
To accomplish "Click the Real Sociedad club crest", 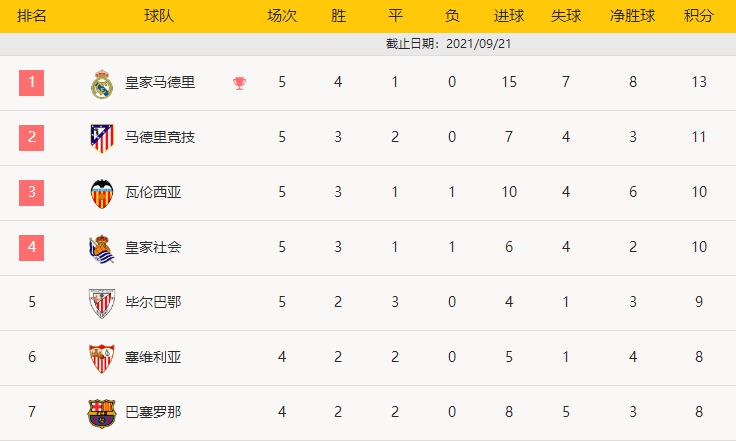I will (x=101, y=248).
